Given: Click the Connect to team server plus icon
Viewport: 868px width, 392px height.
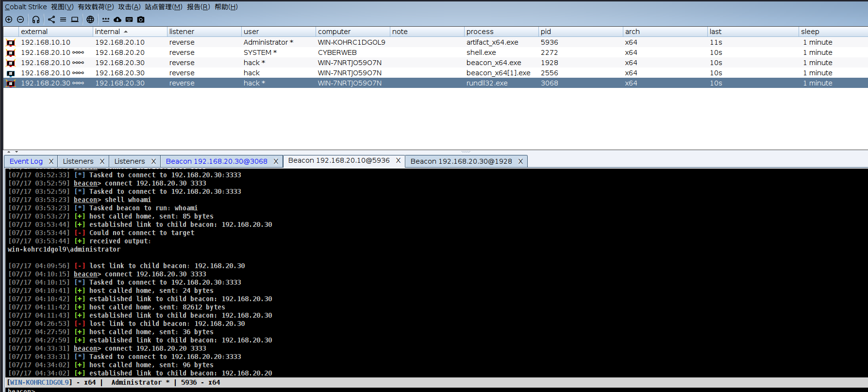Looking at the screenshot, I should 9,19.
